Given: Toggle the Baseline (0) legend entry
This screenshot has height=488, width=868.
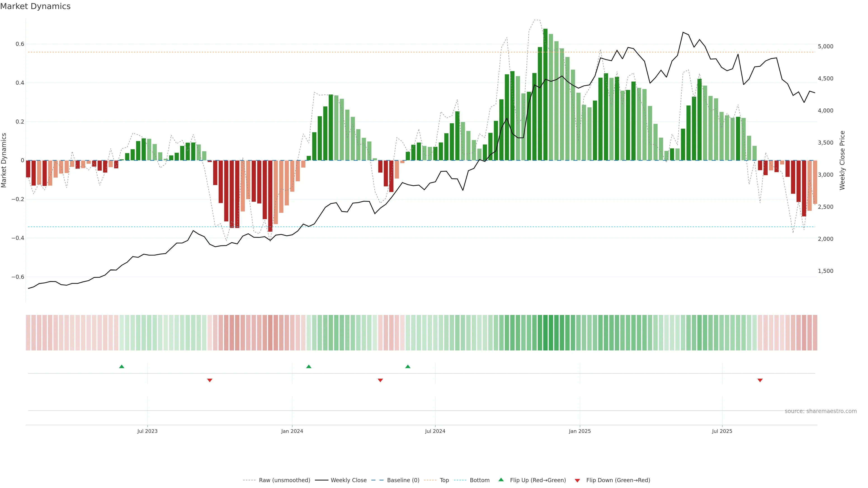Looking at the screenshot, I should pos(403,480).
